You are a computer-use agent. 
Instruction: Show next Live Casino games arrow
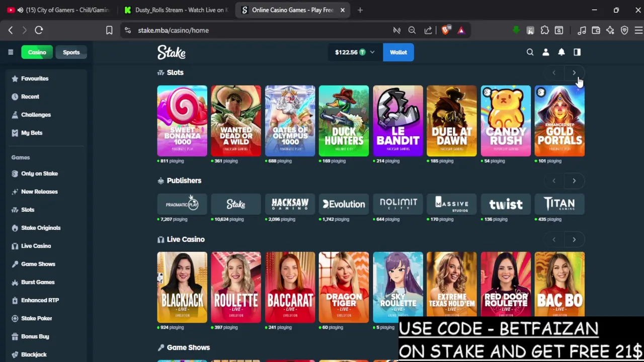pos(574,240)
